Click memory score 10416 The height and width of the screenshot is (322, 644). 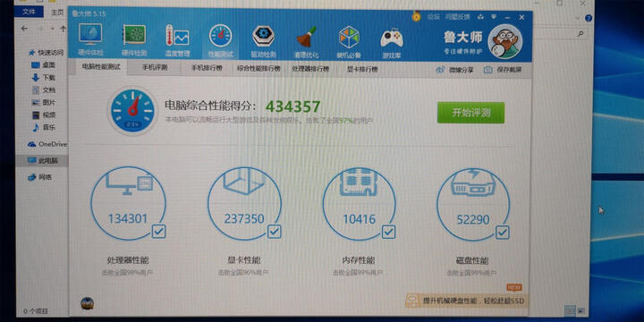[360, 219]
